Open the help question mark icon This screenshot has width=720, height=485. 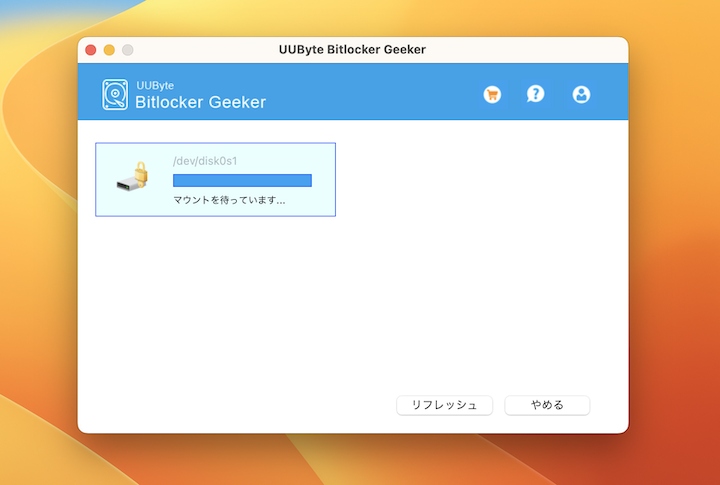point(535,94)
